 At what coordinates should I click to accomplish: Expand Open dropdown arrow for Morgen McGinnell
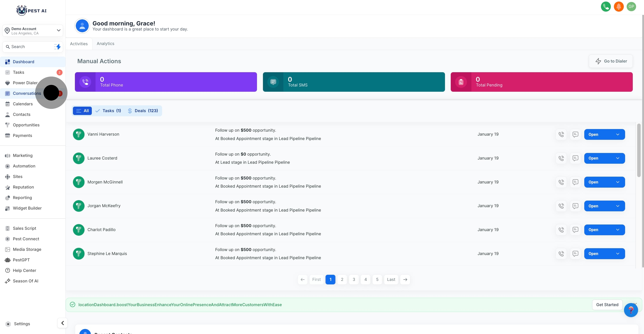click(617, 182)
